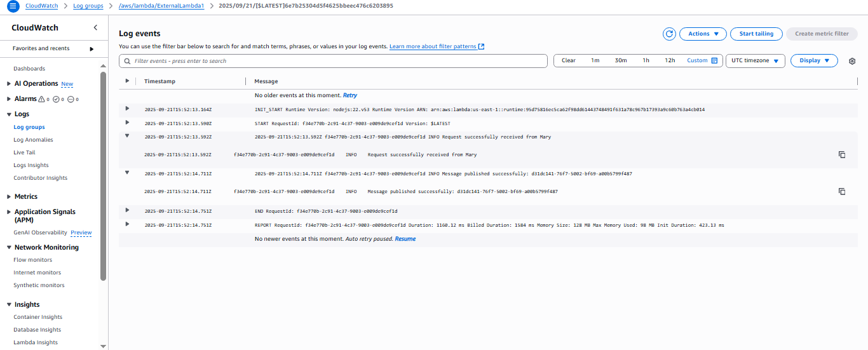Select the 1h time range
The width and height of the screenshot is (868, 350).
[646, 60]
